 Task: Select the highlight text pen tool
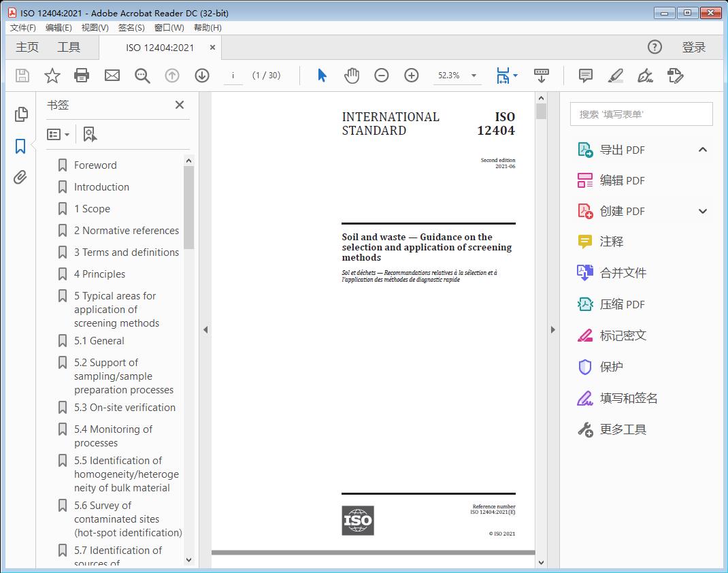[616, 76]
